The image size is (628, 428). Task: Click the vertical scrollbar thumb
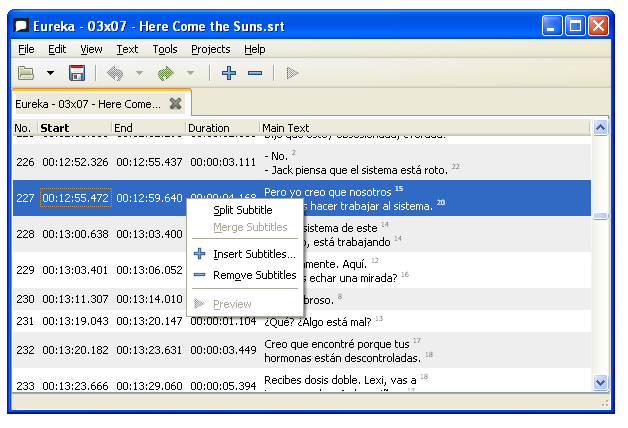pyautogui.click(x=600, y=216)
